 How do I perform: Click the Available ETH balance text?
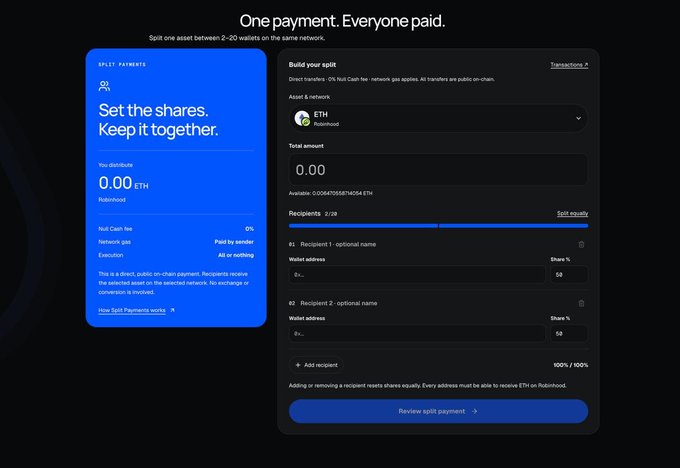(x=330, y=193)
